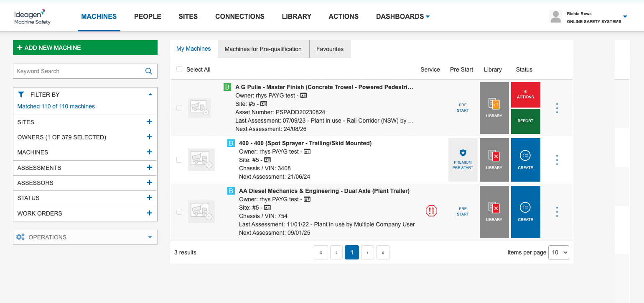The width and height of the screenshot is (644, 303).
Task: Click owner ID card icon on A G Pulie
Action: [303, 95]
